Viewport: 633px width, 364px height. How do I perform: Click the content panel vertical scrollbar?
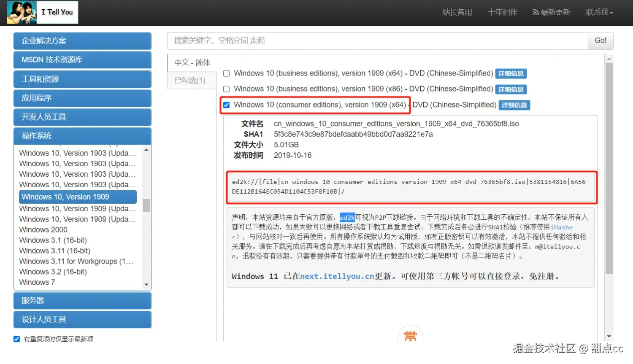point(609,169)
